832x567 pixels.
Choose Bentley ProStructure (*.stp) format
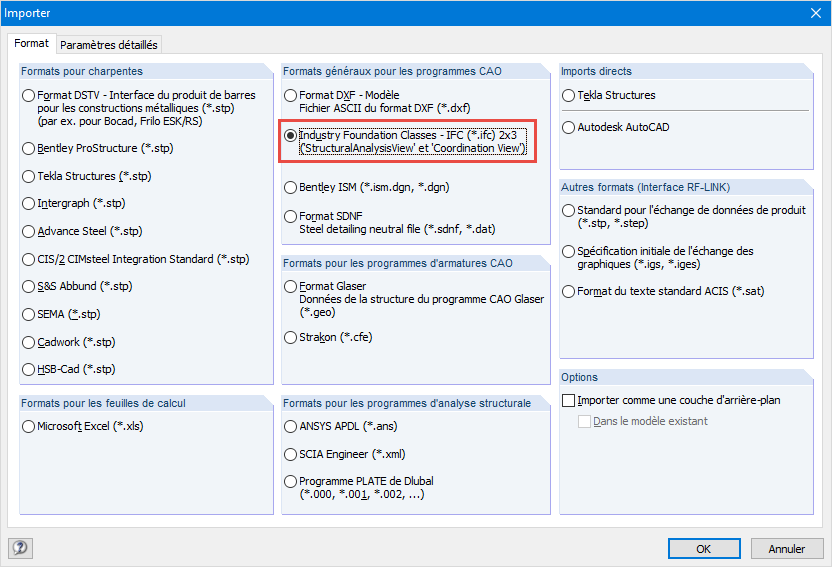29,148
